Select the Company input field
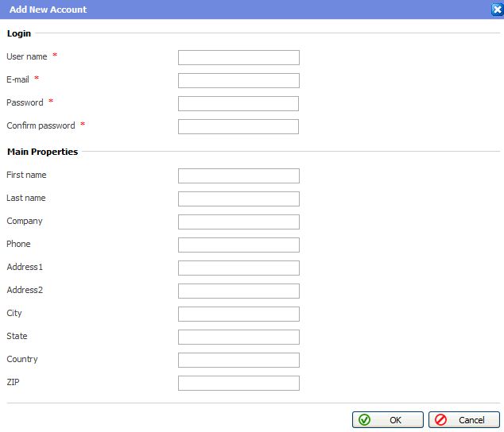504x432 pixels. coord(238,222)
